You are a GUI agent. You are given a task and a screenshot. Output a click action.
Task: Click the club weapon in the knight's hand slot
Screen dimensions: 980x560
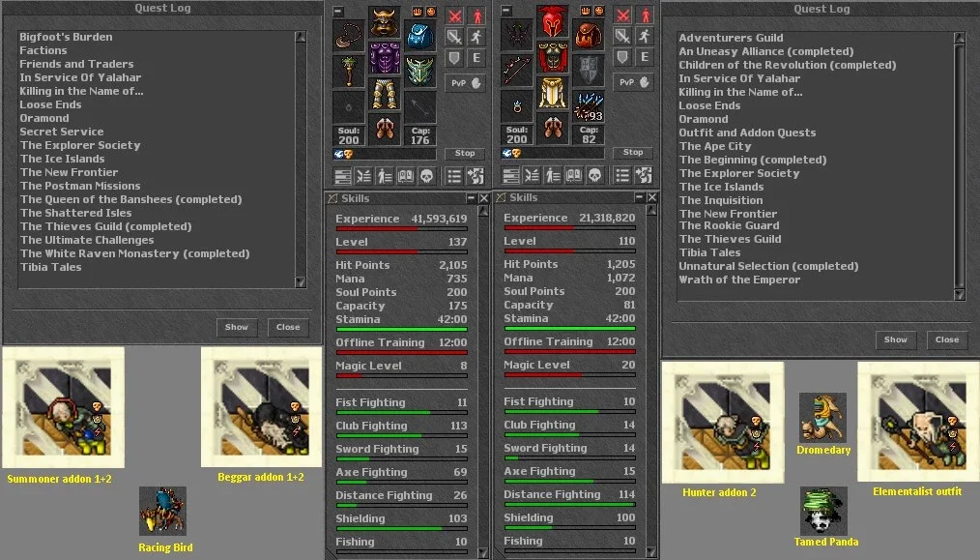pyautogui.click(x=348, y=72)
